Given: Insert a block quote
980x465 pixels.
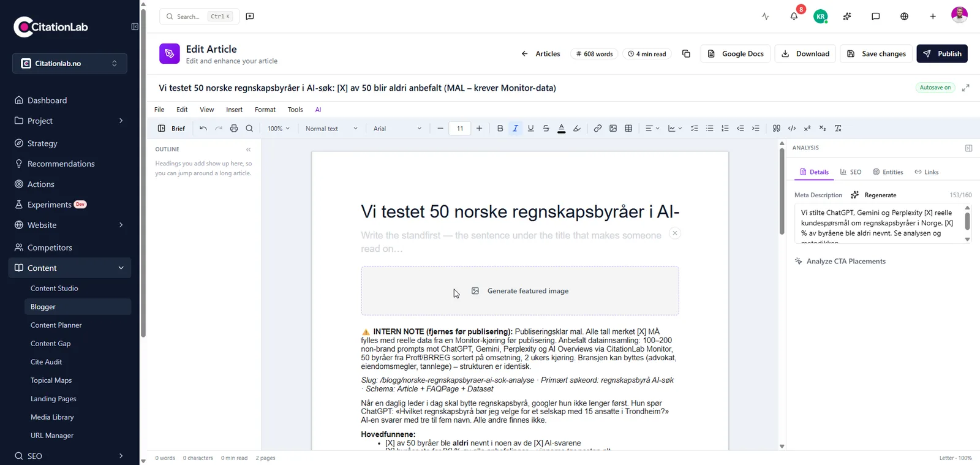Looking at the screenshot, I should (777, 129).
